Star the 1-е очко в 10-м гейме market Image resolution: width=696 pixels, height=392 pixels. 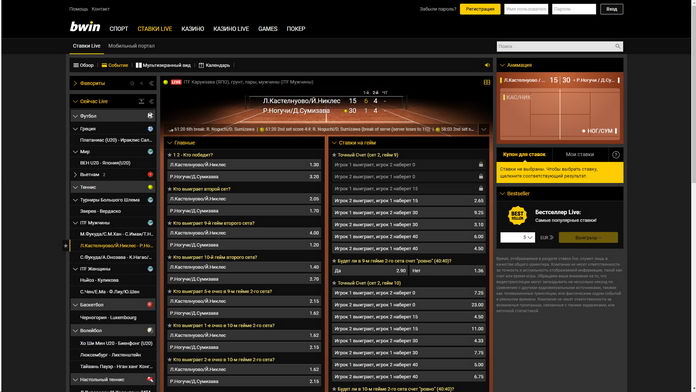pos(170,325)
